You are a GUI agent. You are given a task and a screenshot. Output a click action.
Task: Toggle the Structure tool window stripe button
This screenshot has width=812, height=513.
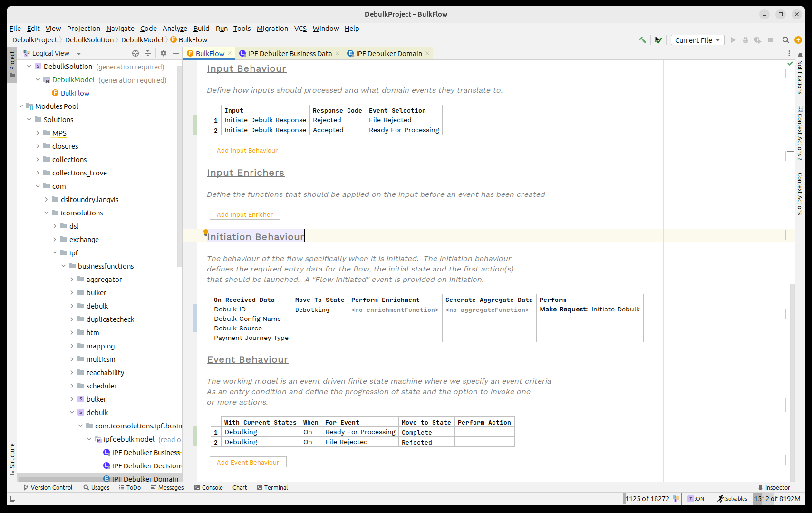click(12, 459)
